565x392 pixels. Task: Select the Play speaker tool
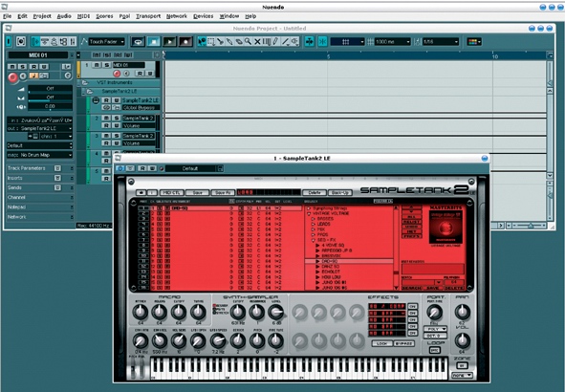tap(294, 42)
